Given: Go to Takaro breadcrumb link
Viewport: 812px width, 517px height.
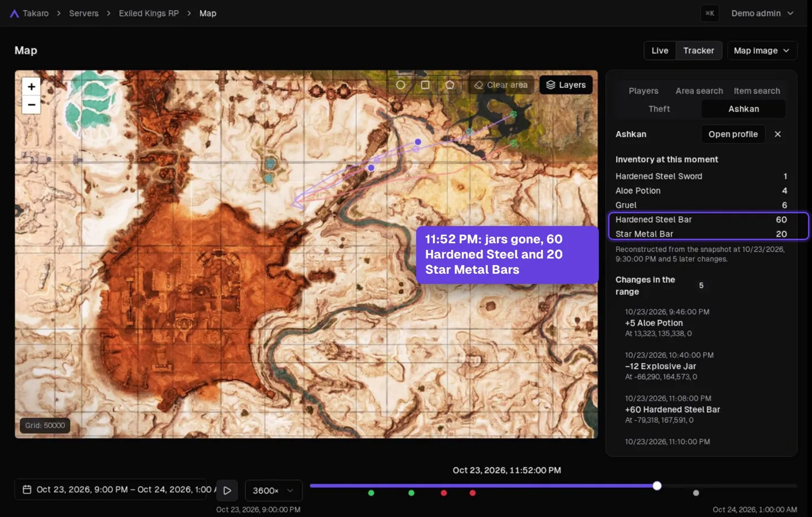Looking at the screenshot, I should [x=36, y=13].
